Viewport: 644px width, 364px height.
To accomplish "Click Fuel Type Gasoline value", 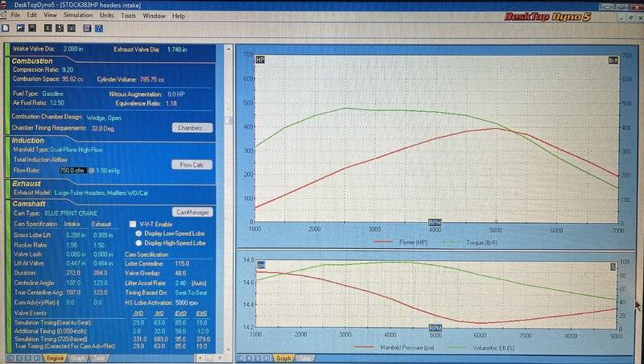I will (52, 93).
